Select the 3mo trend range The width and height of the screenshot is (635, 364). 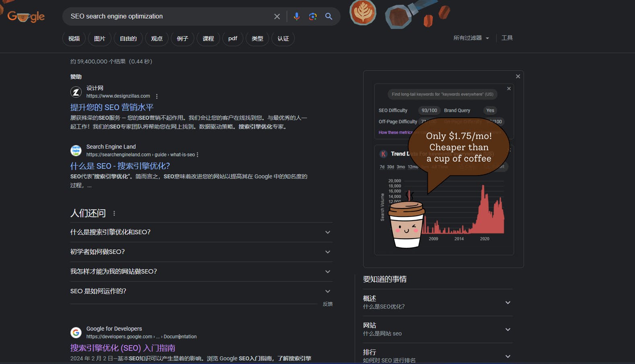(x=401, y=167)
